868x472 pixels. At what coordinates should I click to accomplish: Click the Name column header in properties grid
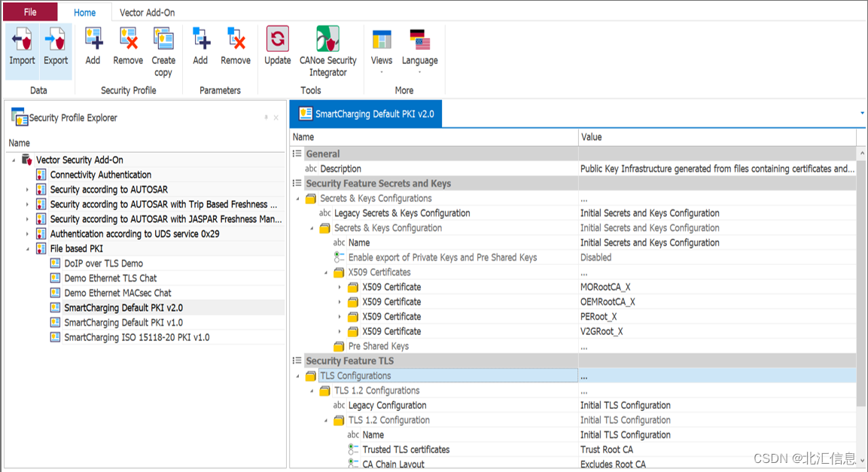[434, 137]
